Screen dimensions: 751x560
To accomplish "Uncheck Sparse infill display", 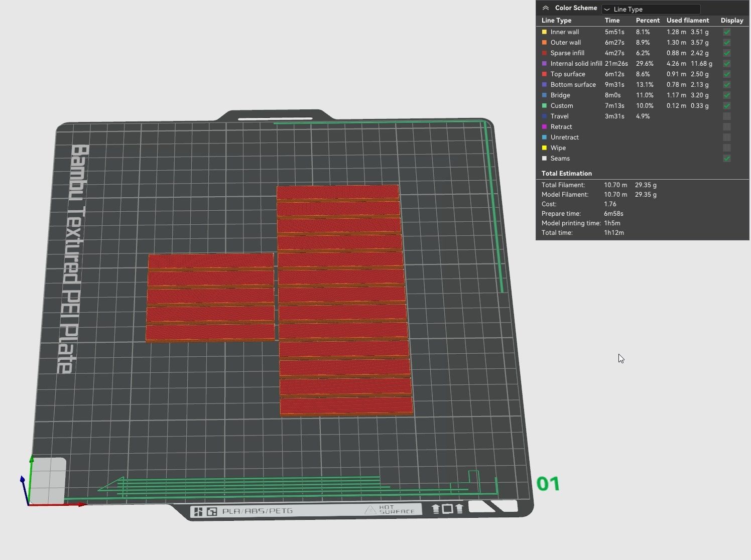I will [726, 53].
